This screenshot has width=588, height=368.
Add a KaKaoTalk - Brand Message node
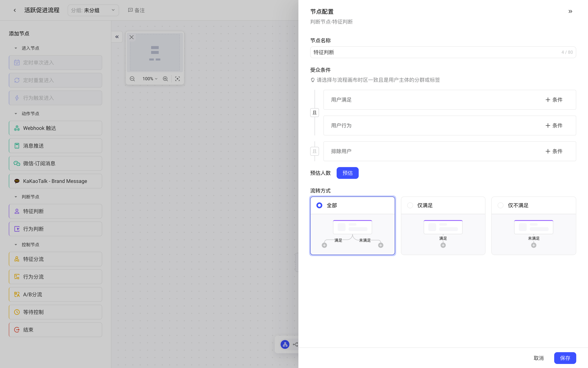pos(55,181)
